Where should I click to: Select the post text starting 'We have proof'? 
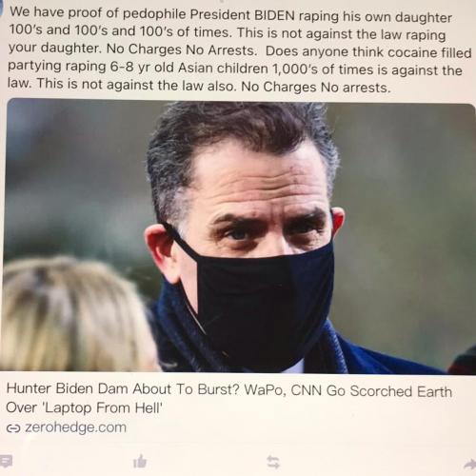[x=240, y=50]
